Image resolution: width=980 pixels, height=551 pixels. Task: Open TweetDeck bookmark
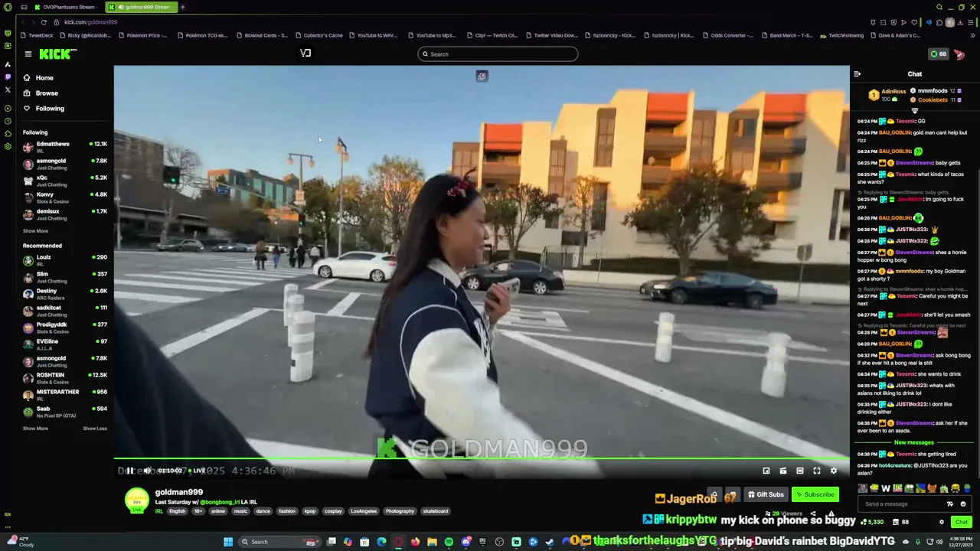point(38,35)
